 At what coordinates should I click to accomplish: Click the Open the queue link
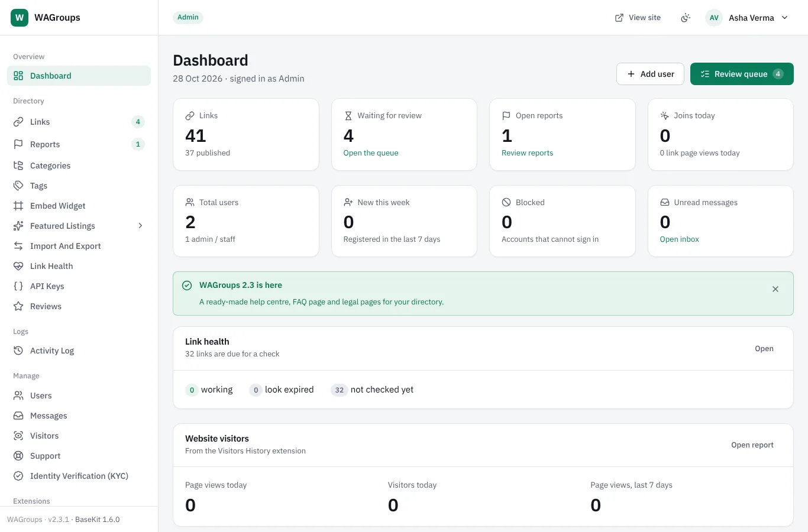(x=371, y=153)
